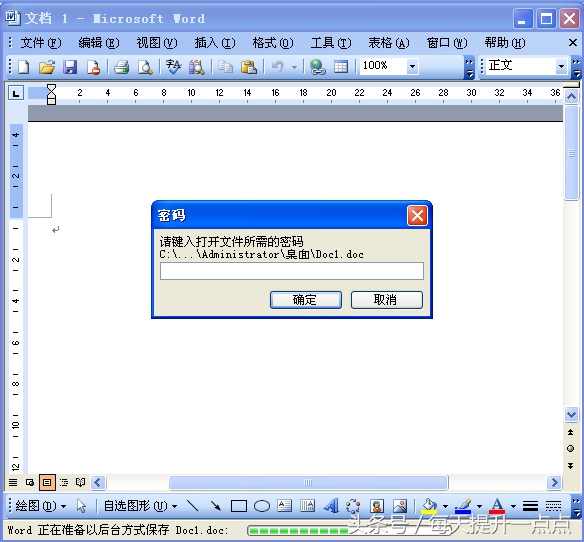Screen dimensions: 584x542
Task: Save the document with the floppy disk icon
Action: point(70,67)
